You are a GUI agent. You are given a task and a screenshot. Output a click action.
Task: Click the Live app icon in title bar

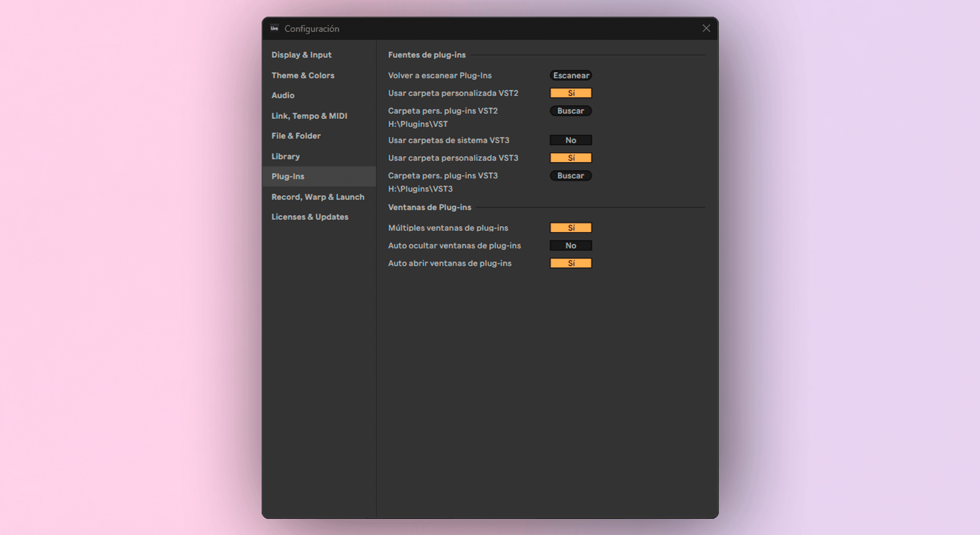pyautogui.click(x=274, y=28)
